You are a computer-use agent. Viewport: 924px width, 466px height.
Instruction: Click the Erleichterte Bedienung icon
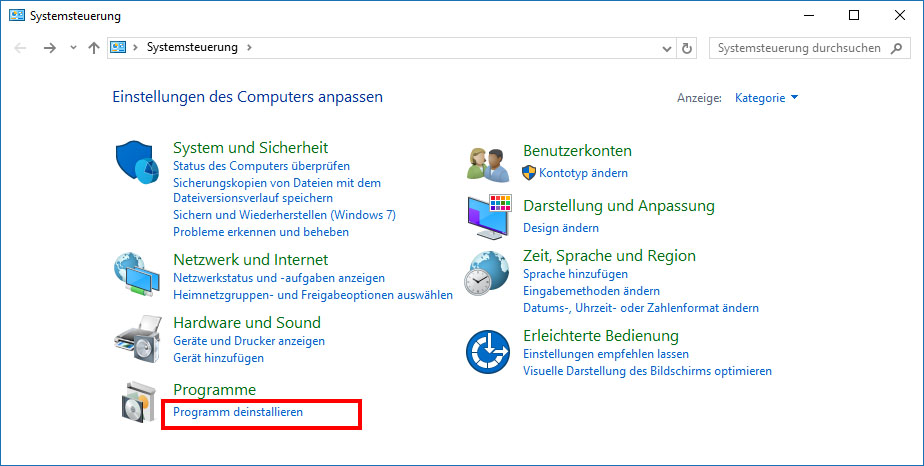(x=489, y=350)
